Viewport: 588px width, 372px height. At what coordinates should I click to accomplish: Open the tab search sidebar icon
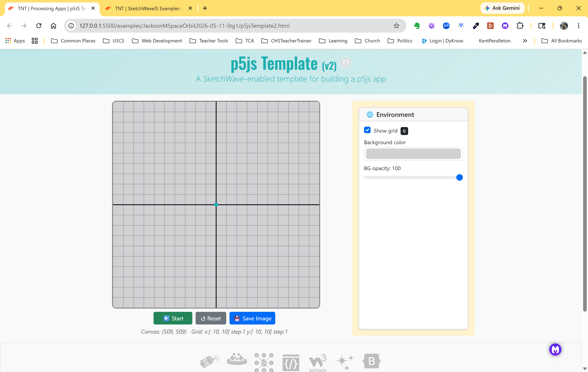(542, 26)
